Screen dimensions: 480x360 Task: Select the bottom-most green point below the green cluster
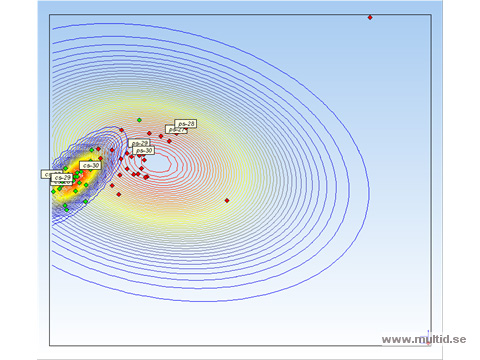click(x=67, y=210)
